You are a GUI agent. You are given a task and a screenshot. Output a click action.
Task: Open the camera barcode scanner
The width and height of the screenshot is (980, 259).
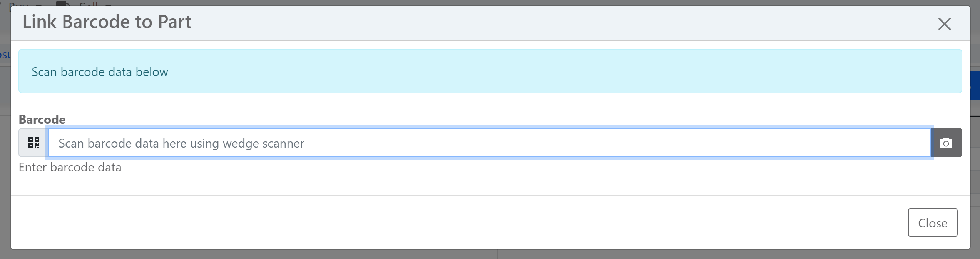point(946,143)
